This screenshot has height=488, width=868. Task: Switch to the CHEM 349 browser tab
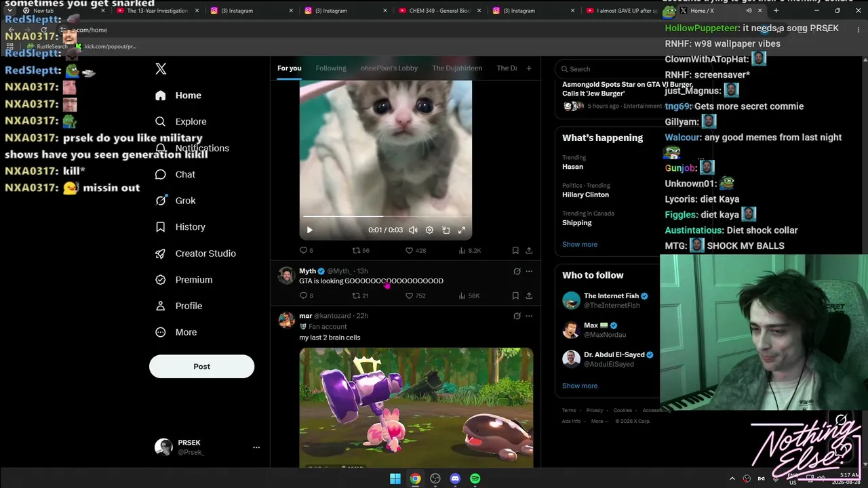pos(435,11)
